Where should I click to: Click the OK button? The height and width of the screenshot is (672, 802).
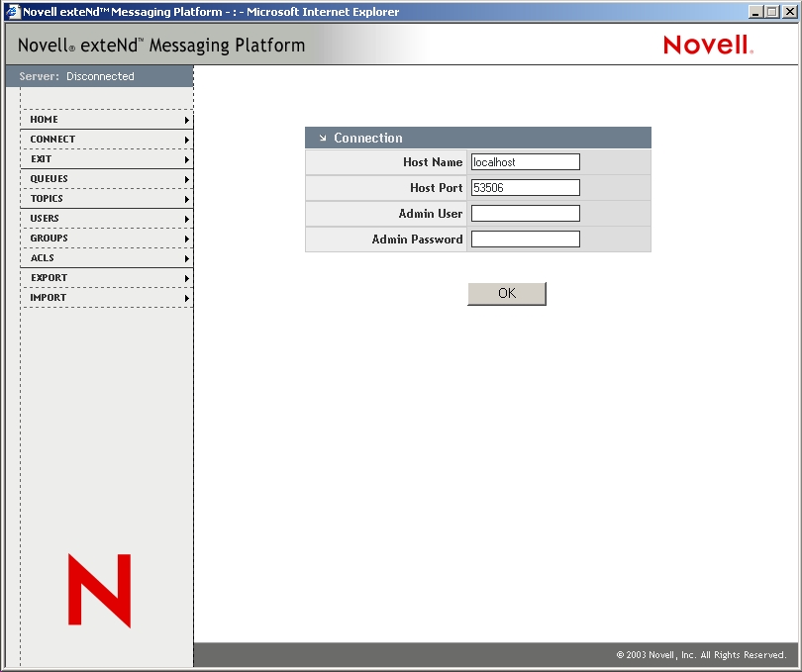tap(507, 294)
